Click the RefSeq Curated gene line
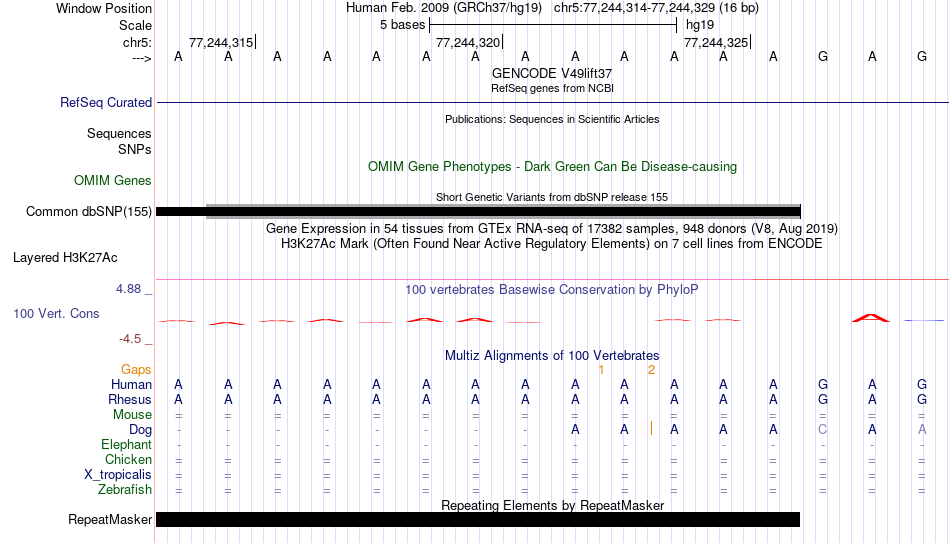This screenshot has width=950, height=543. pyautogui.click(x=553, y=102)
